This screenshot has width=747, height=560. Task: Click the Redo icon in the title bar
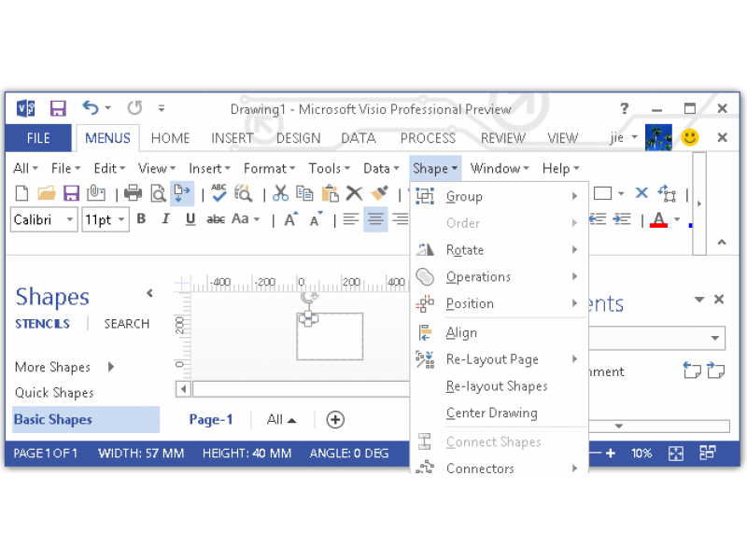(x=134, y=108)
